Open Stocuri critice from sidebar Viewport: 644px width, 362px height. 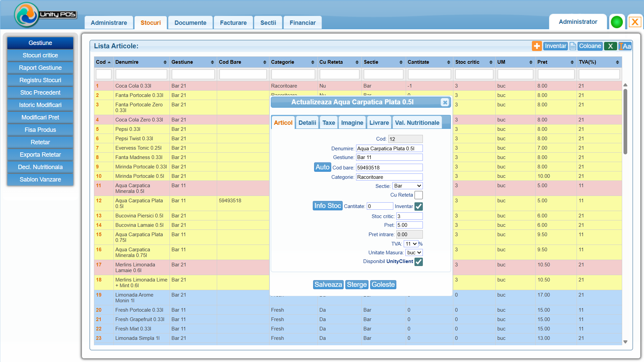[40, 55]
